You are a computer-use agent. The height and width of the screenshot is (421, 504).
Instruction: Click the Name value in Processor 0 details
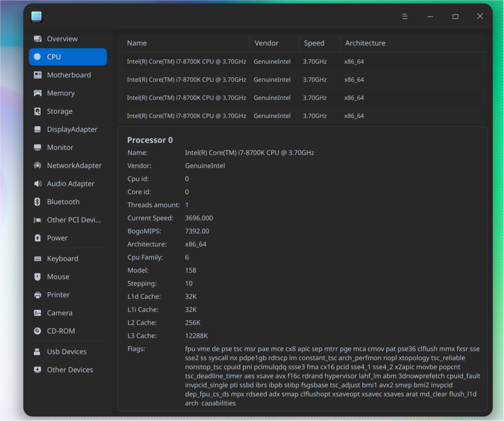pos(250,153)
